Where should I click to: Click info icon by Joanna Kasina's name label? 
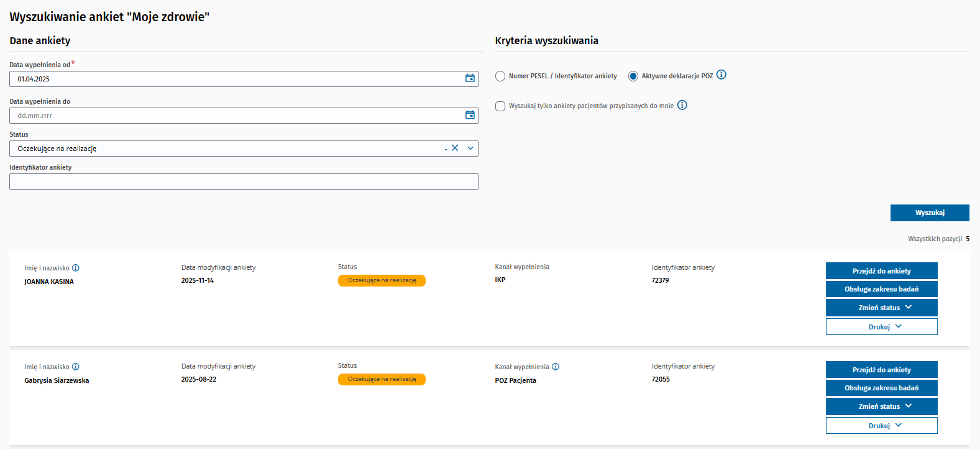pyautogui.click(x=76, y=268)
